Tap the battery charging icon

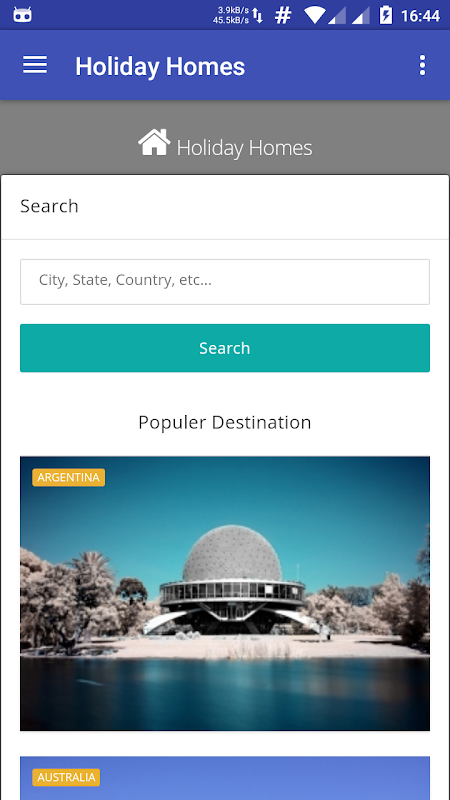386,15
